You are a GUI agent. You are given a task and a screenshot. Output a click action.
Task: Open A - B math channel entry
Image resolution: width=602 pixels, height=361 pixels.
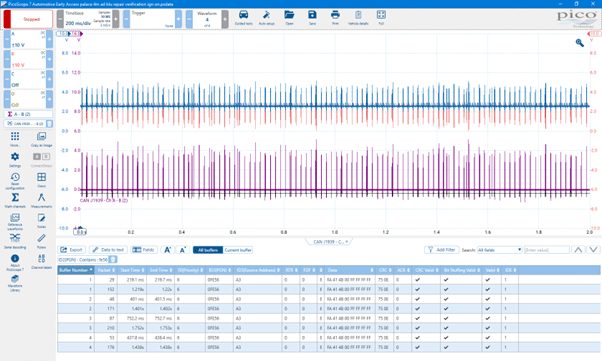point(28,114)
